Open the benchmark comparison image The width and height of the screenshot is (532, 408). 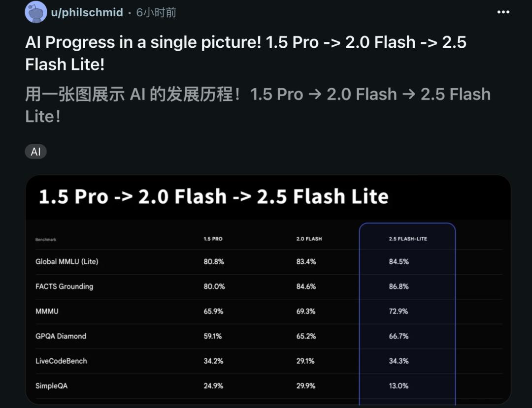pyautogui.click(x=268, y=290)
